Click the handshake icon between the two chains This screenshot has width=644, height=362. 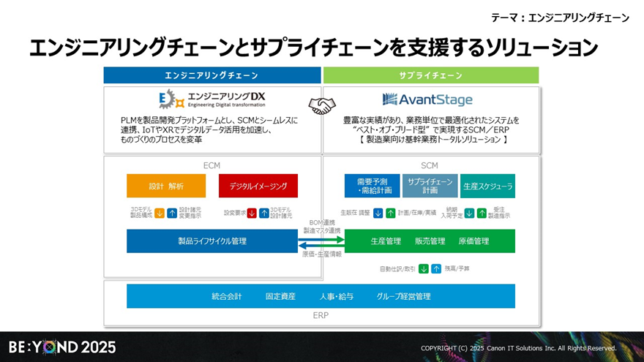pyautogui.click(x=321, y=105)
